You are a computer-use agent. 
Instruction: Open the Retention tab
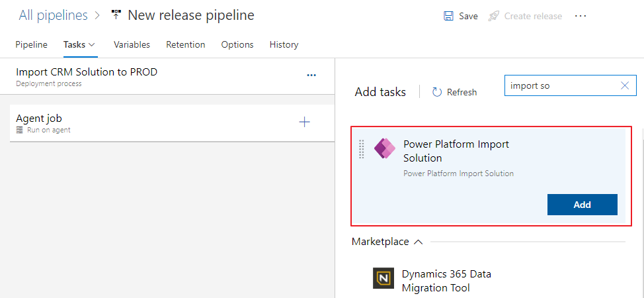point(186,44)
